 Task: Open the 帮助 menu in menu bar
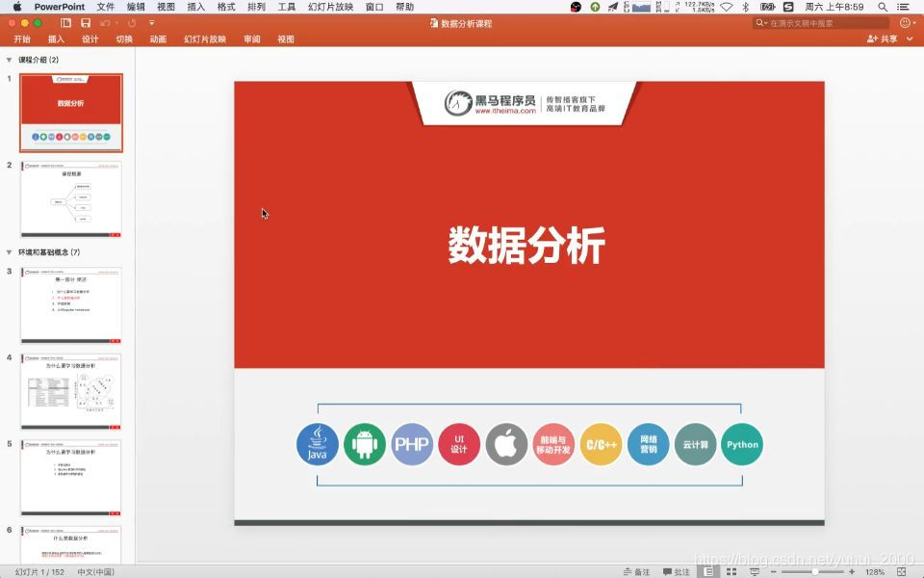(x=405, y=7)
